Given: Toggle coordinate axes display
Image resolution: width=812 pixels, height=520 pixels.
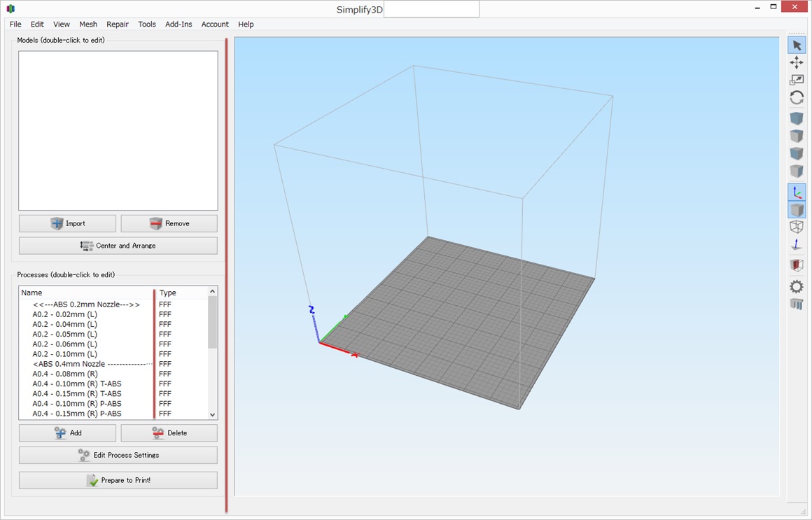Looking at the screenshot, I should [797, 192].
